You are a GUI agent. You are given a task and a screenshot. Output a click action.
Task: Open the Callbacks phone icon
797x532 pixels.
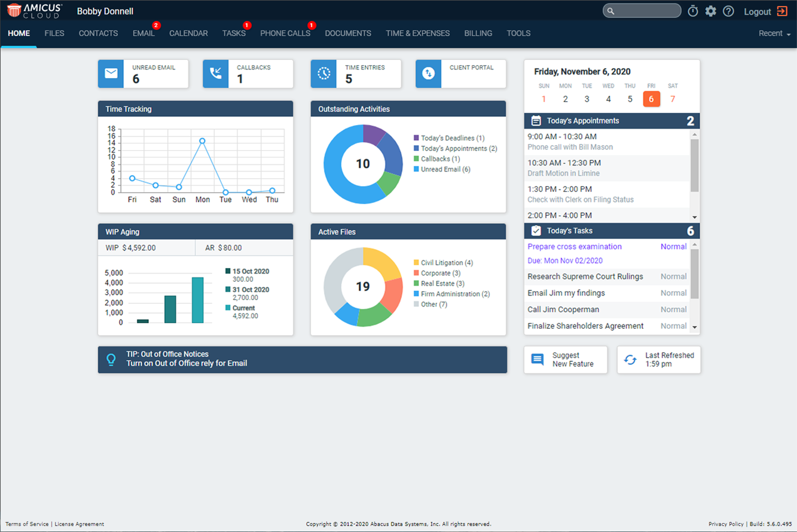pyautogui.click(x=216, y=74)
